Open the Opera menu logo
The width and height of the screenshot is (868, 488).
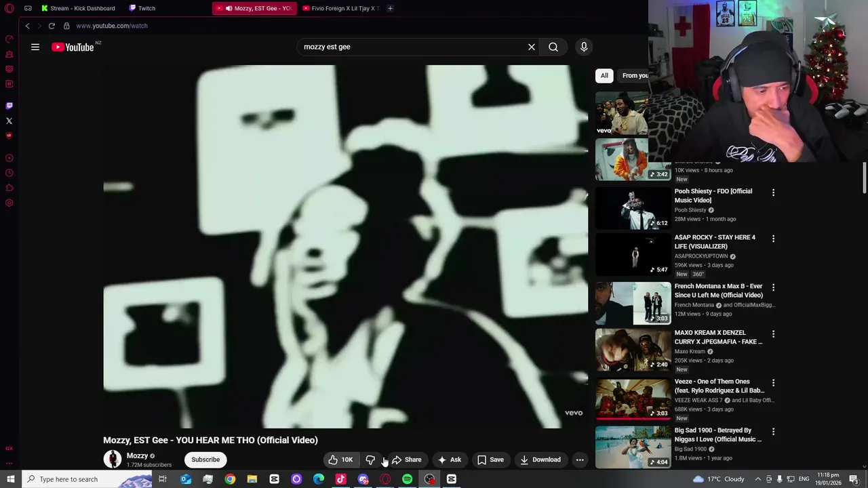pyautogui.click(x=9, y=8)
